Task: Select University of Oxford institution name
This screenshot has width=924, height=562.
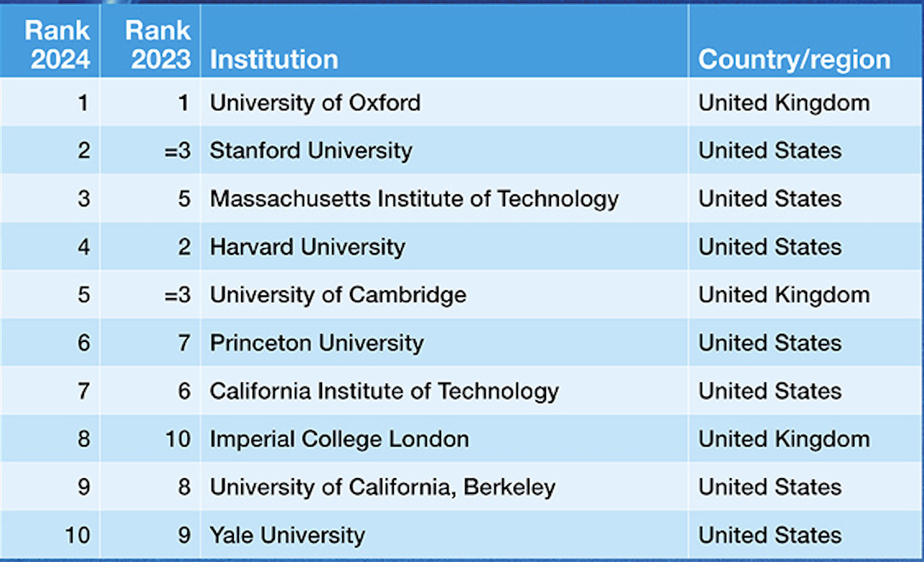Action: pyautogui.click(x=315, y=103)
